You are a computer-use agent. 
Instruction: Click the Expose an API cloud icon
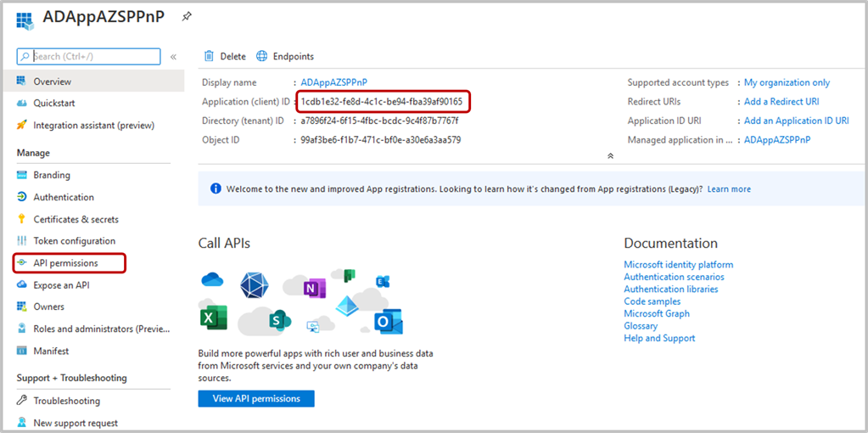[x=22, y=285]
